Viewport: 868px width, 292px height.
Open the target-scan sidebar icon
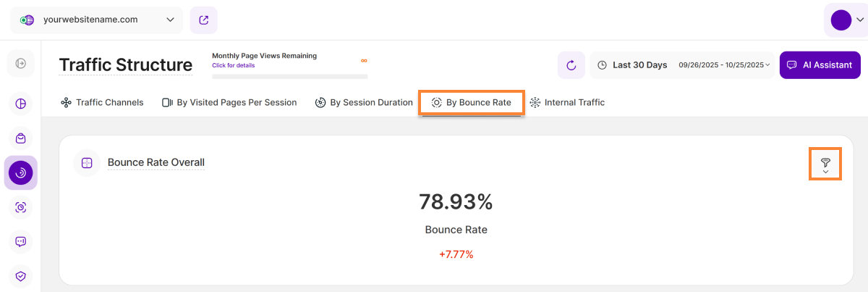click(x=21, y=207)
